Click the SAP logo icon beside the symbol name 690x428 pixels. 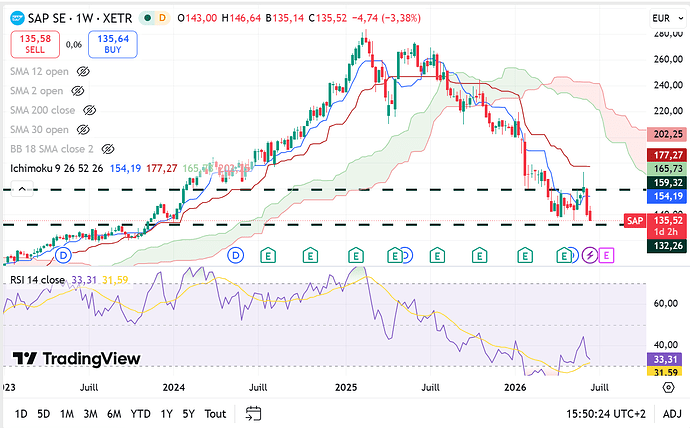tap(17, 18)
